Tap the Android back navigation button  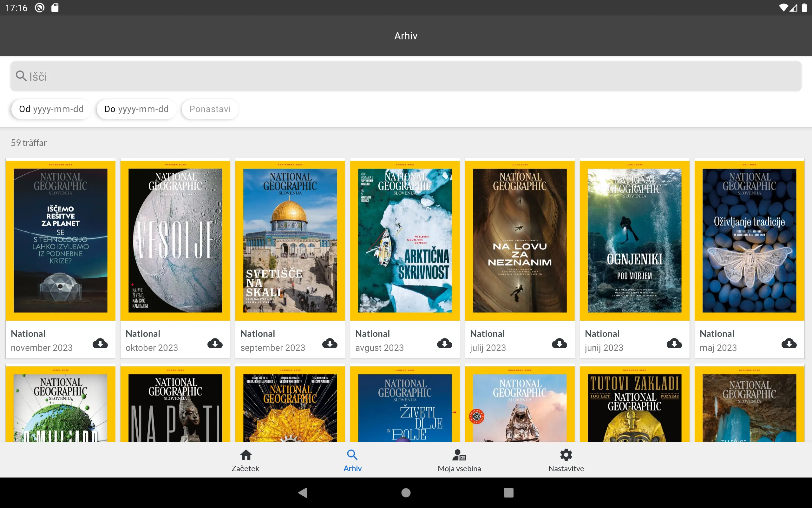tap(303, 492)
